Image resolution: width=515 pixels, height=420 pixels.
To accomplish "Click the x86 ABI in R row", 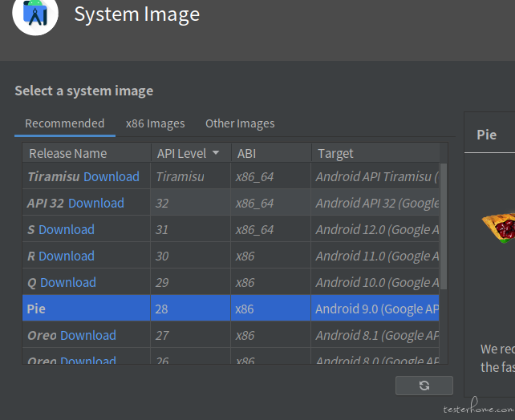I will 271,256.
